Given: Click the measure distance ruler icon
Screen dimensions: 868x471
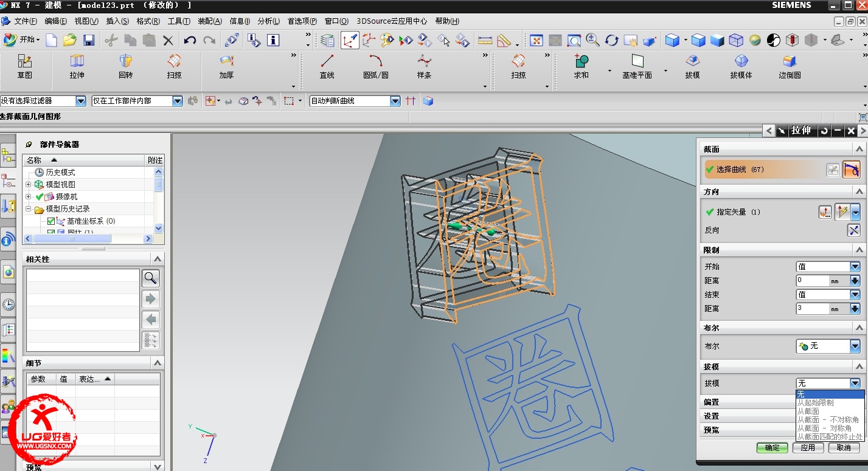Looking at the screenshot, I should click(x=485, y=40).
